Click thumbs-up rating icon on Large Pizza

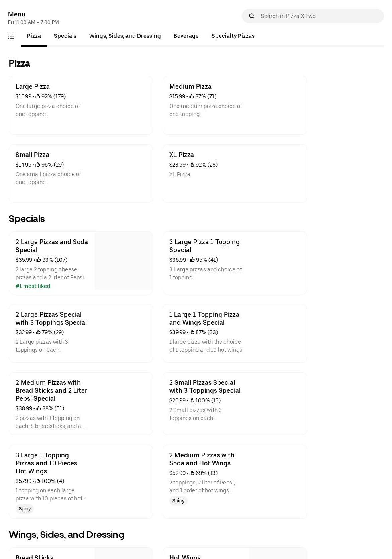click(38, 96)
